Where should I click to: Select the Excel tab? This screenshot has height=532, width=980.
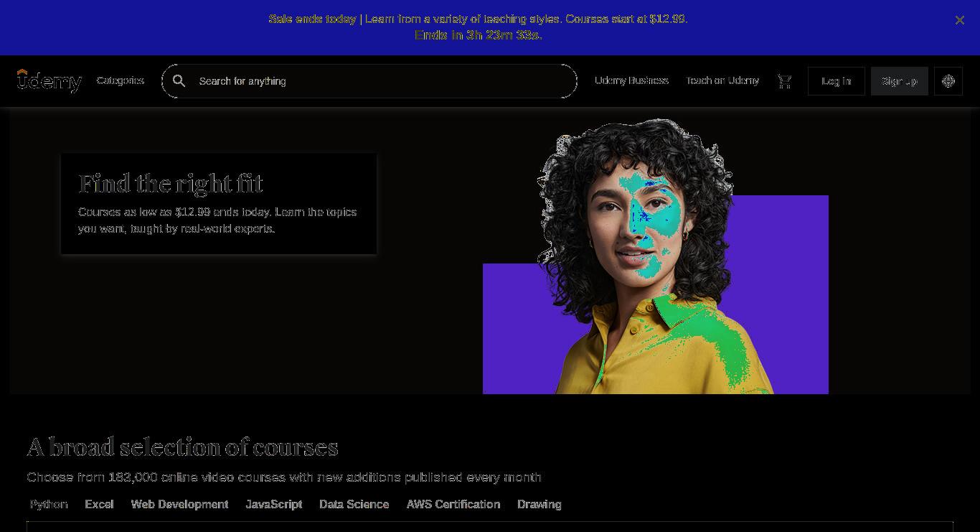point(99,504)
